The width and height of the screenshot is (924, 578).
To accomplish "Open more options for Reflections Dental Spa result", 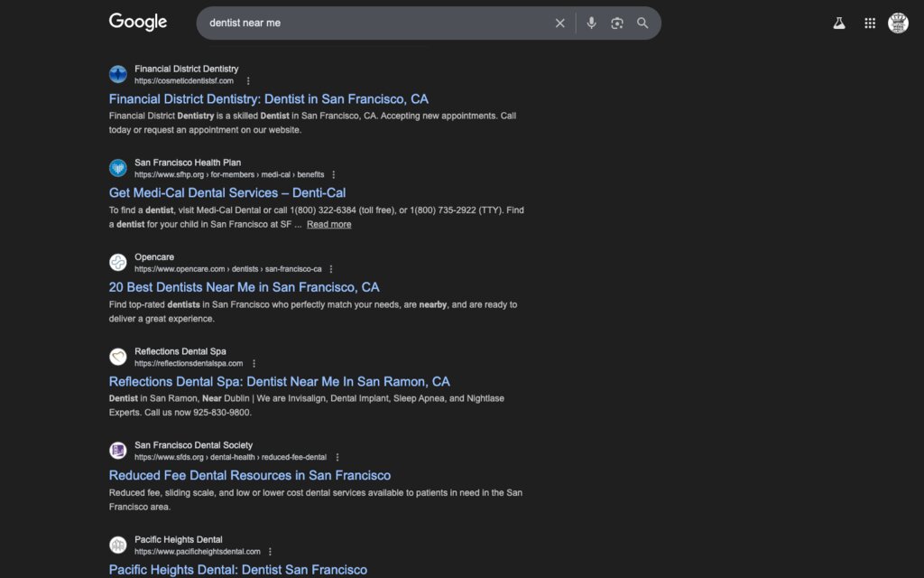I will [x=254, y=363].
